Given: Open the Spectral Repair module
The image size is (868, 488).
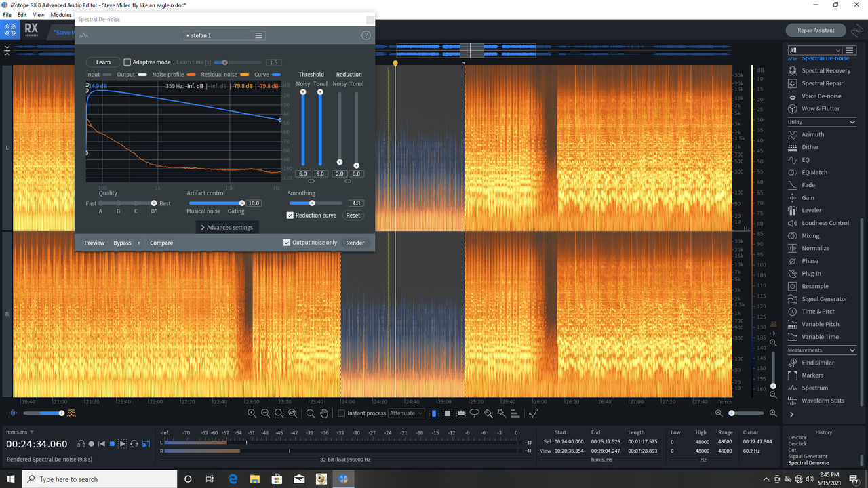Looking at the screenshot, I should [816, 83].
